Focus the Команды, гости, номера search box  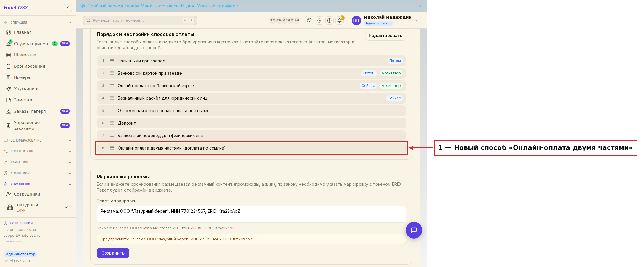click(140, 20)
